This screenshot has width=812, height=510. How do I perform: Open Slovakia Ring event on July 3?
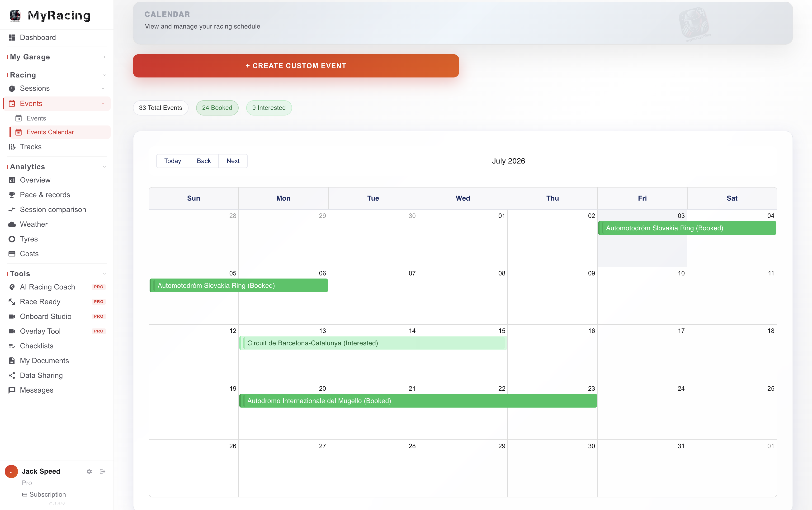coord(687,228)
